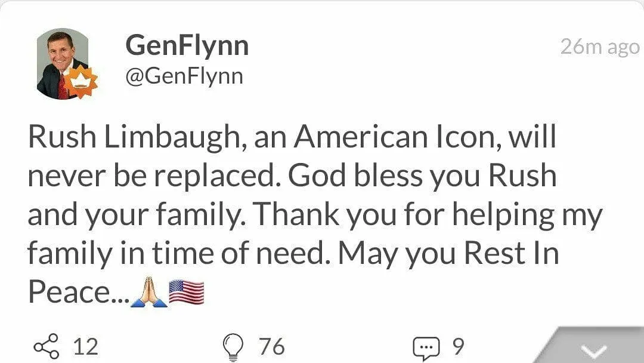Click the word 'Peace...' ending the post

[x=79, y=293]
